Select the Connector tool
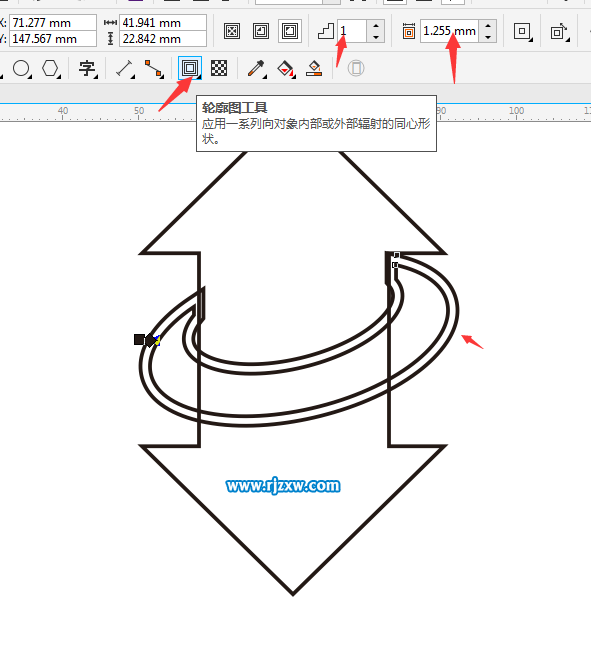The width and height of the screenshot is (591, 650). click(x=154, y=68)
